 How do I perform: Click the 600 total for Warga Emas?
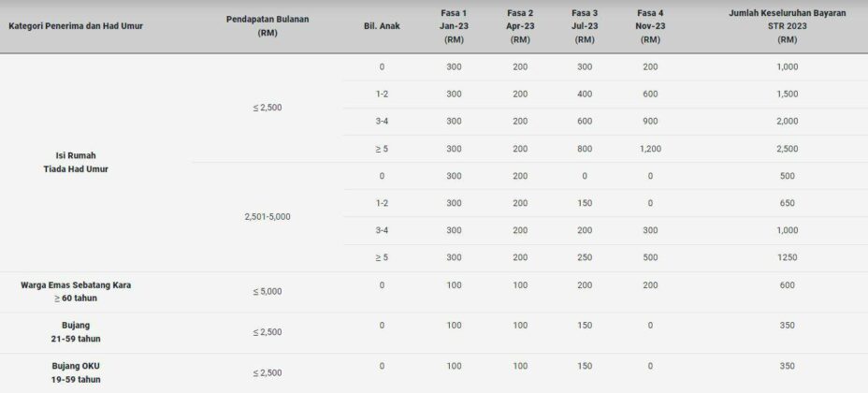point(787,285)
